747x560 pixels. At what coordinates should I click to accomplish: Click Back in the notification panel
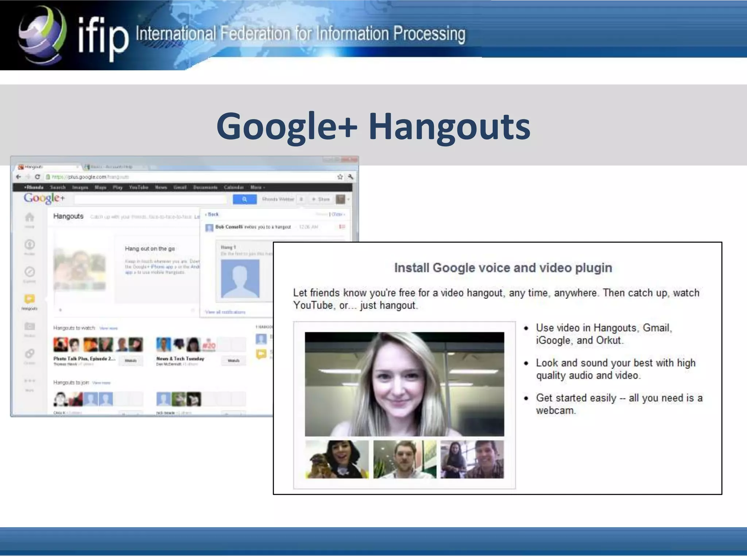(212, 214)
